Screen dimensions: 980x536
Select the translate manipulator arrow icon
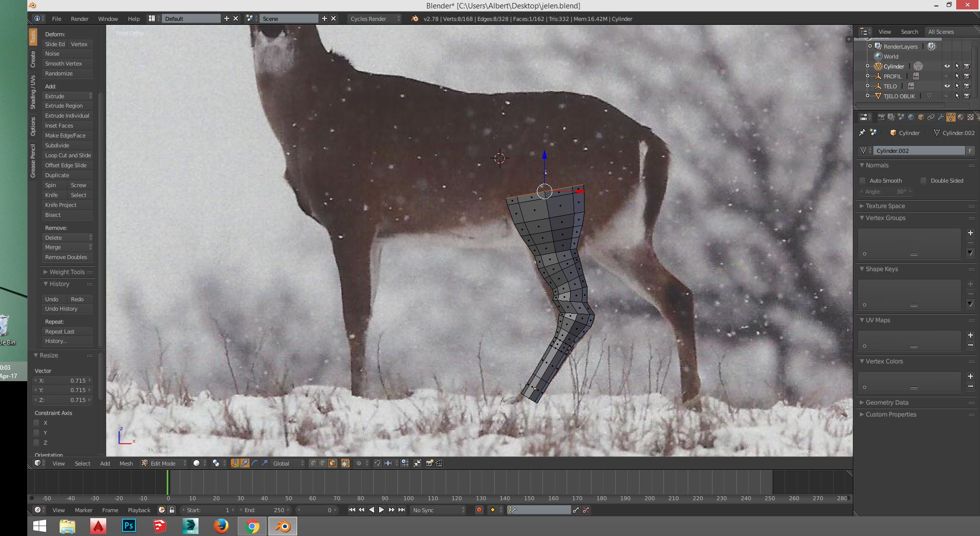pyautogui.click(x=245, y=463)
